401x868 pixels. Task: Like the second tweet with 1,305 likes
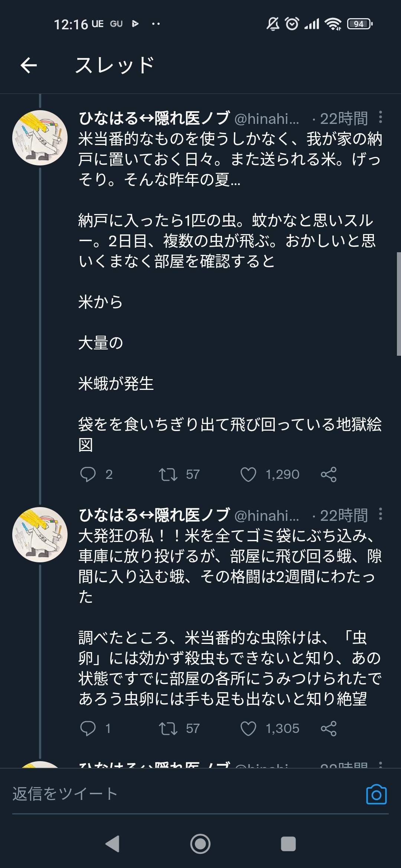(x=248, y=728)
